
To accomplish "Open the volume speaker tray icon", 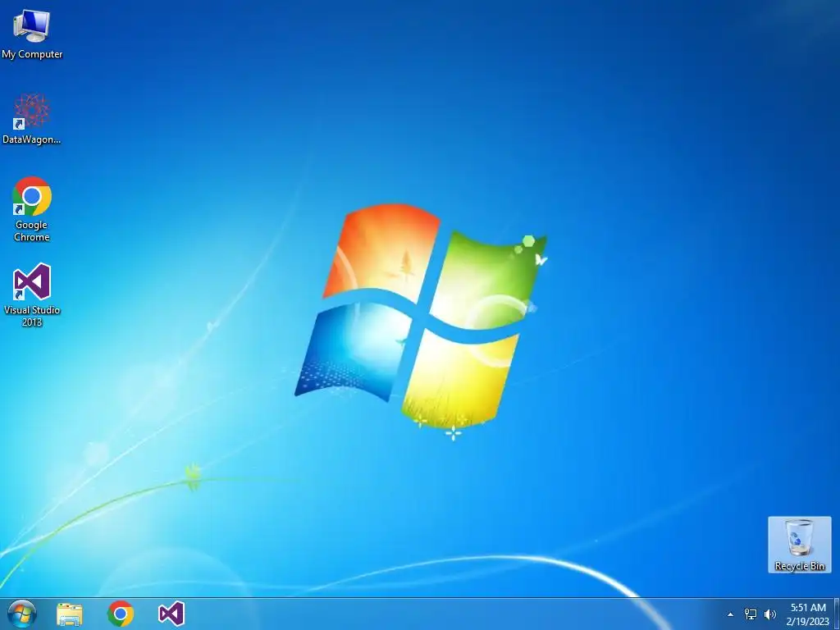I will click(x=770, y=614).
